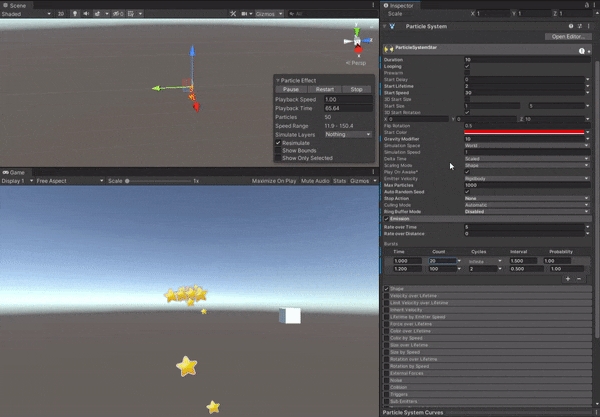Click the red Start Color swatch
The height and width of the screenshot is (417, 600).
point(524,132)
